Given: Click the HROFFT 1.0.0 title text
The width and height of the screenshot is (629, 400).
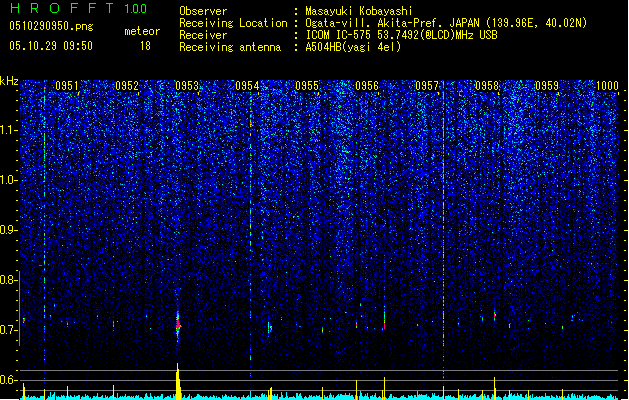Looking at the screenshot, I should pos(79,8).
